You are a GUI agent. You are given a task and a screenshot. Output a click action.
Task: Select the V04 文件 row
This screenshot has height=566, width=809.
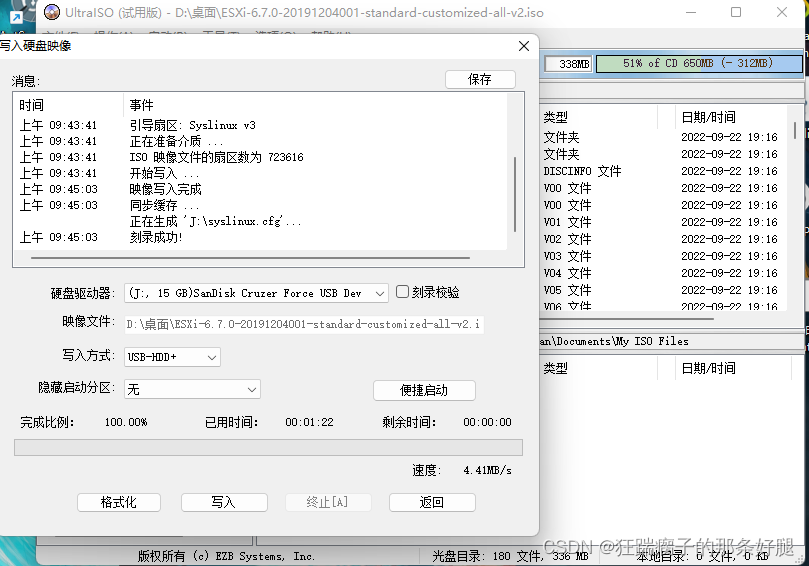coord(660,273)
